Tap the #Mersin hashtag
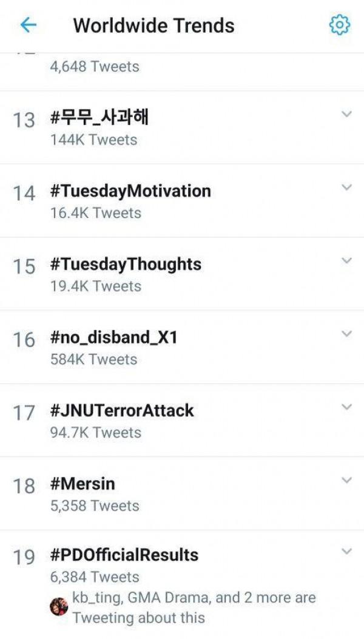 click(83, 484)
